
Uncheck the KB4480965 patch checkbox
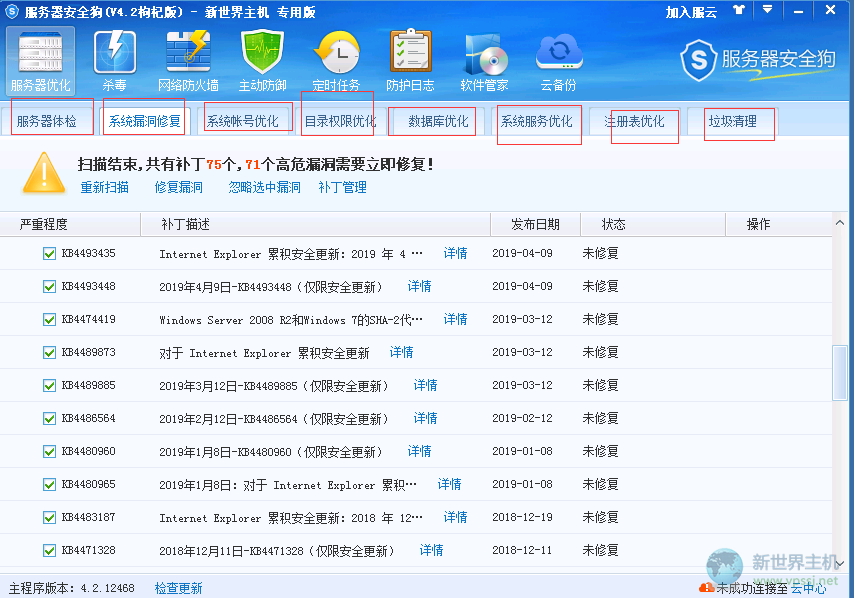(x=49, y=484)
